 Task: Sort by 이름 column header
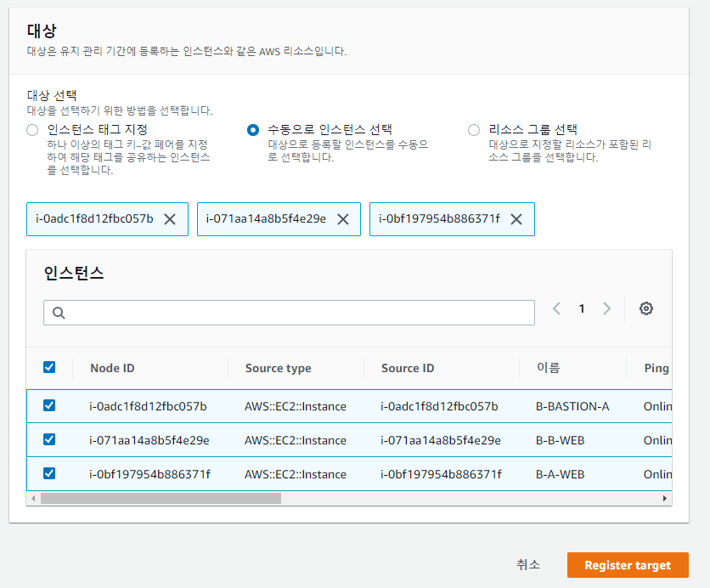(549, 367)
